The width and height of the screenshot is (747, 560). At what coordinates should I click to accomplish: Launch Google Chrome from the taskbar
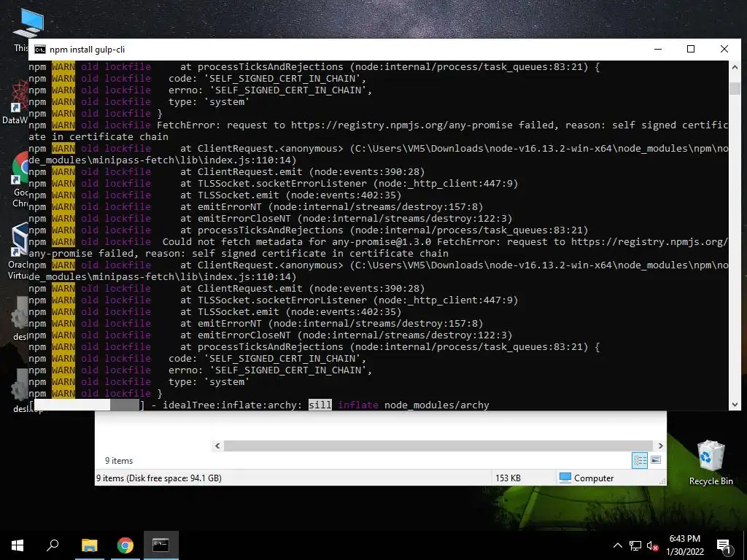point(125,545)
